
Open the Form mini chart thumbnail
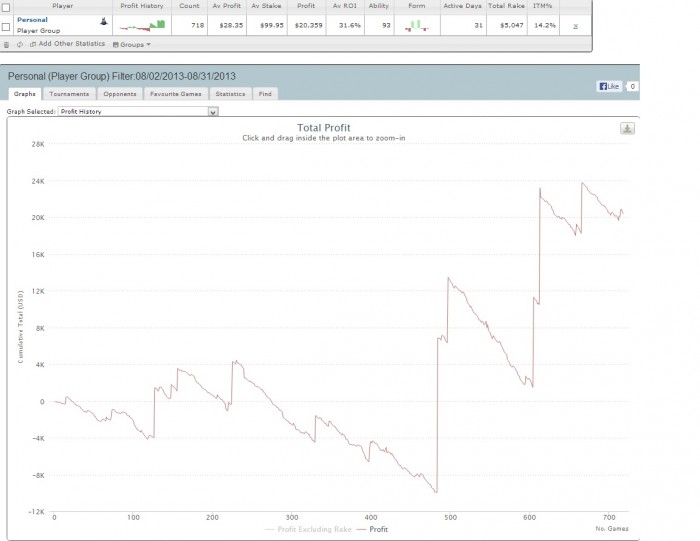tap(417, 25)
